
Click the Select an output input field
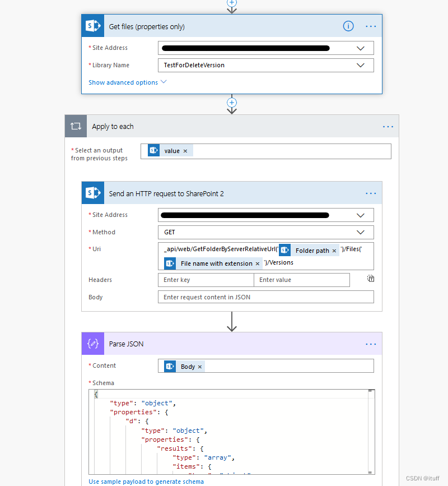coord(265,151)
